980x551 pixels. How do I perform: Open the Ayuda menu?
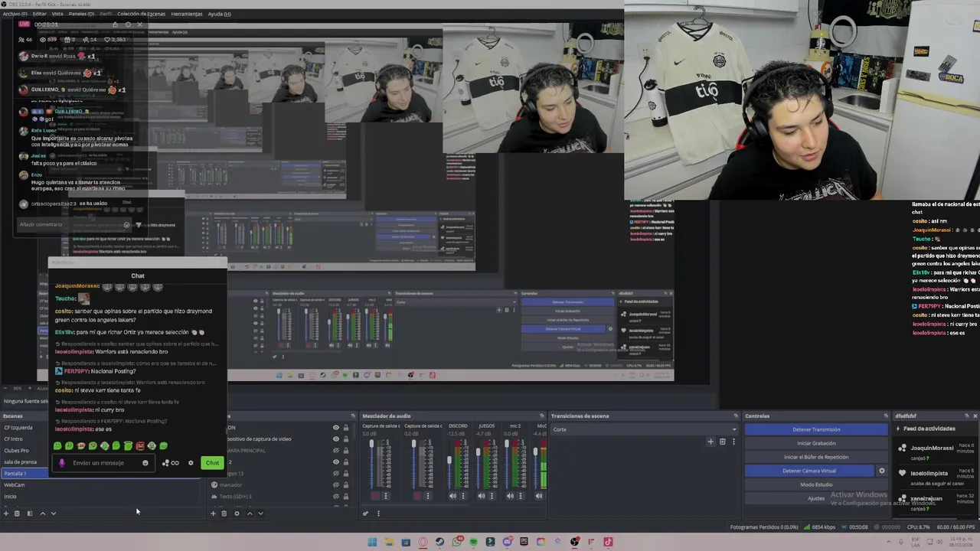[x=220, y=14]
